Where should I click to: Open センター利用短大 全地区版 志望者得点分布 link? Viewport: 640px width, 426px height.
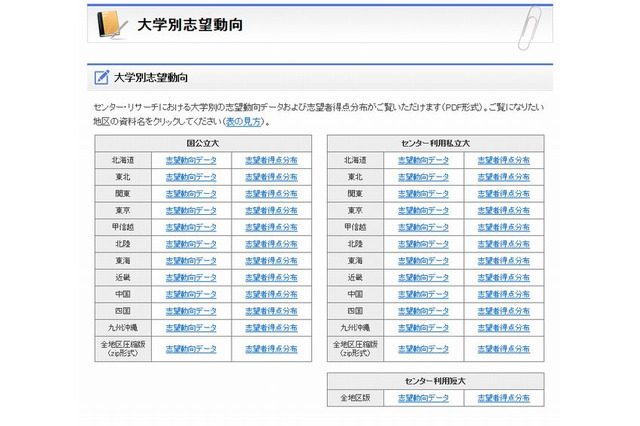(504, 398)
